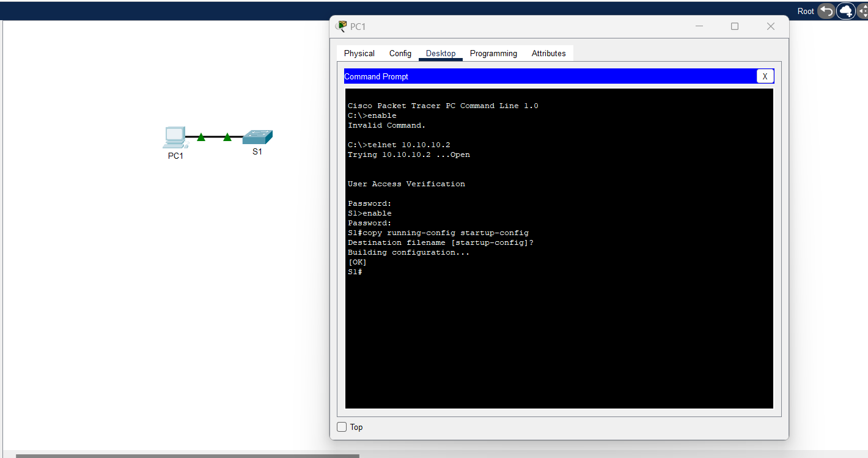Click the 'Invalid Command.' terminal line

387,125
